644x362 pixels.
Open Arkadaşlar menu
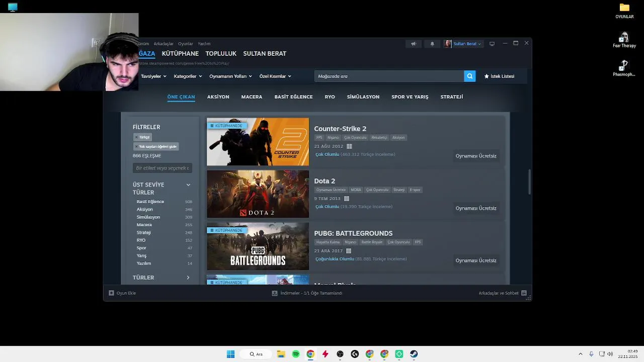coord(164,44)
